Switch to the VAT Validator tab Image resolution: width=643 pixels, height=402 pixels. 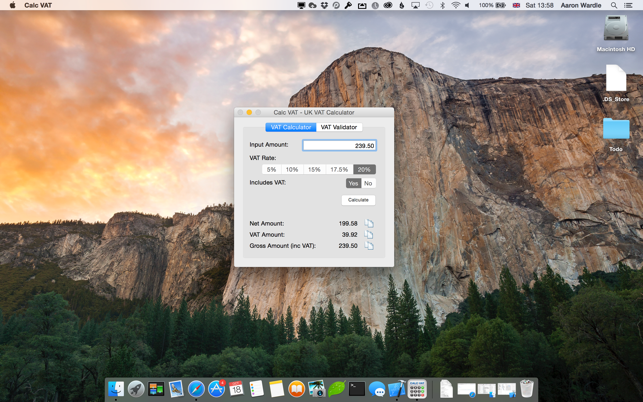click(339, 127)
